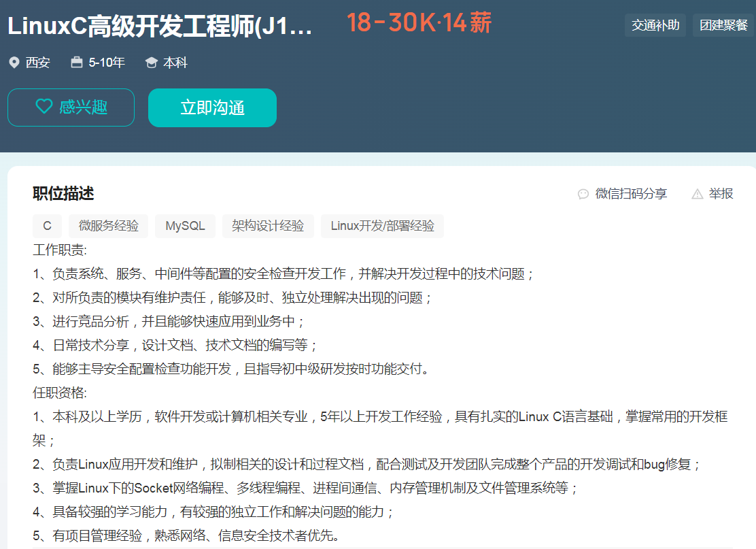Click the 职位描述 heading
Screen dimensions: 756x549
click(x=63, y=193)
